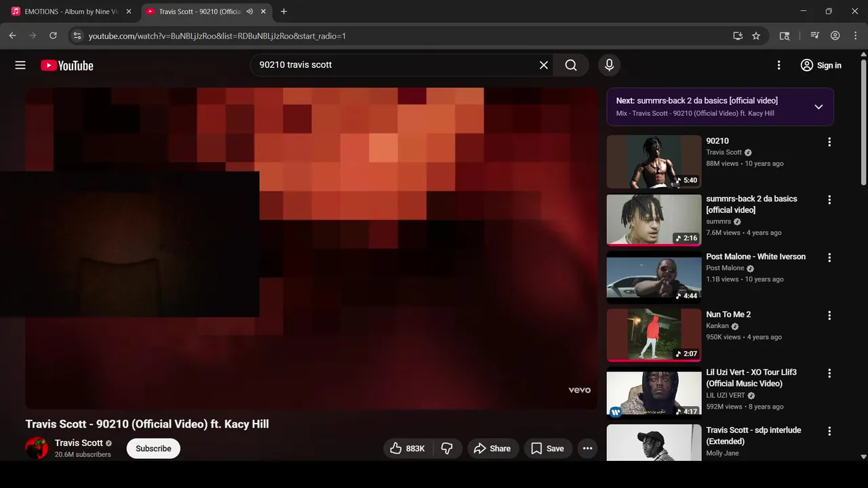The width and height of the screenshot is (868, 488).
Task: Save the video to a playlist
Action: (x=547, y=448)
